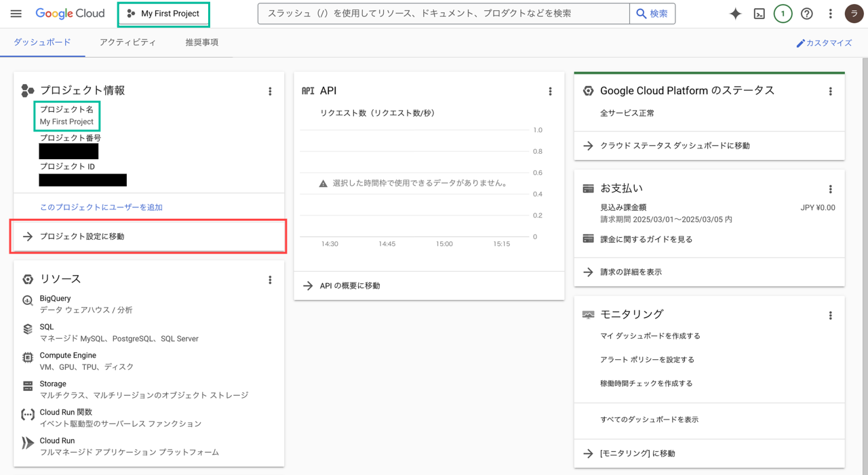Open リソース card three-dot menu
Screen dimensions: 868x475
(x=270, y=279)
